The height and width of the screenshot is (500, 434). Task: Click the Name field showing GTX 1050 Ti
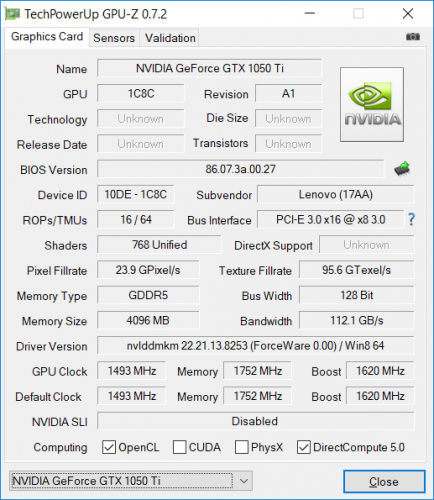click(x=209, y=68)
